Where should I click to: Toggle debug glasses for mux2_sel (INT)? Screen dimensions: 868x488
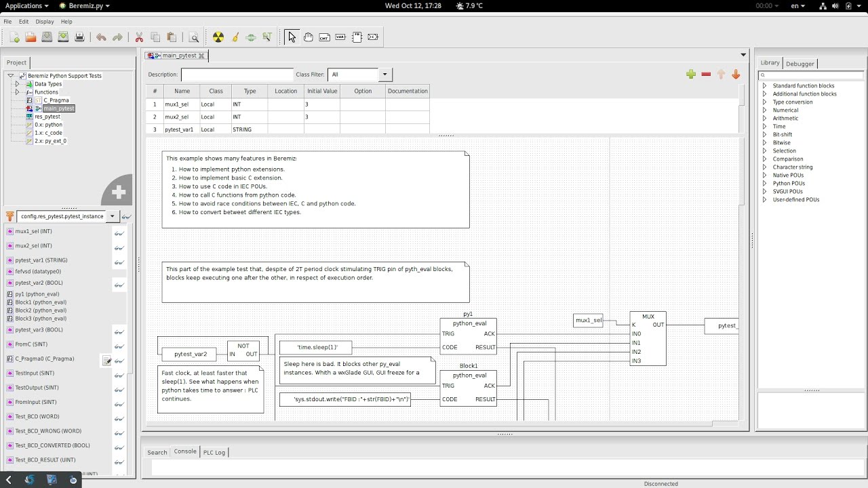pos(119,247)
